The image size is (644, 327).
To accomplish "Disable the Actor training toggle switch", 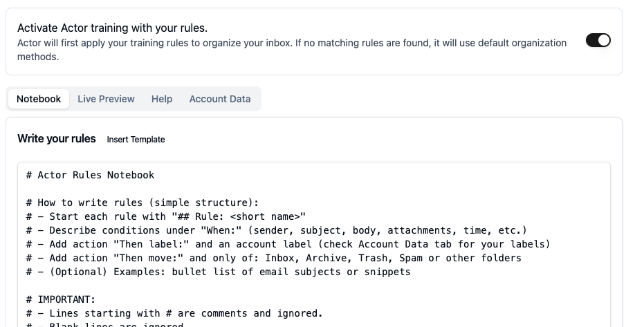I will click(598, 40).
